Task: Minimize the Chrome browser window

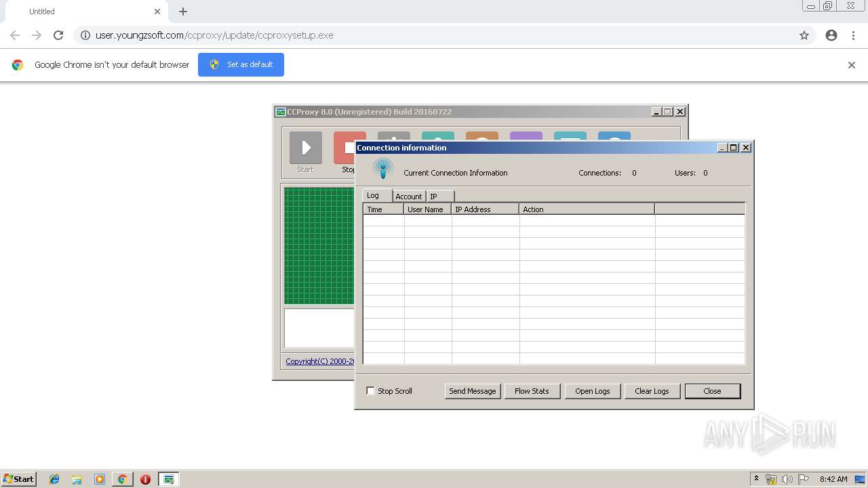Action: point(811,6)
